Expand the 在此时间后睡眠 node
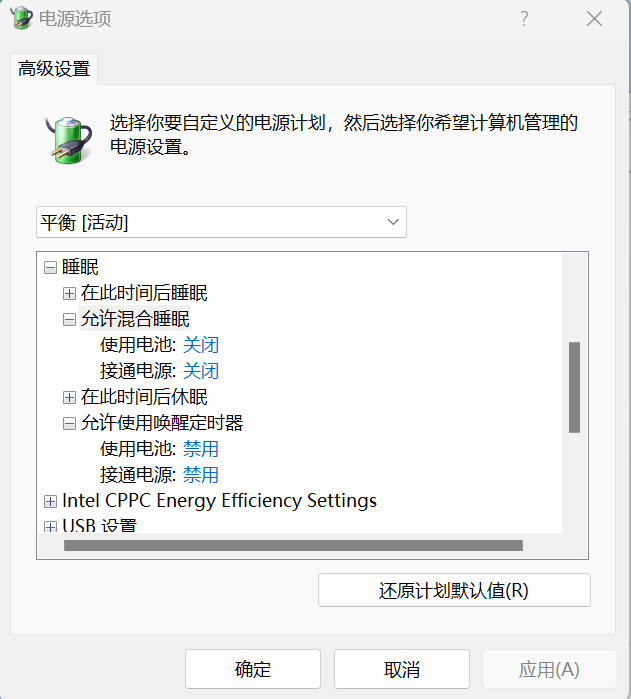 click(69, 293)
